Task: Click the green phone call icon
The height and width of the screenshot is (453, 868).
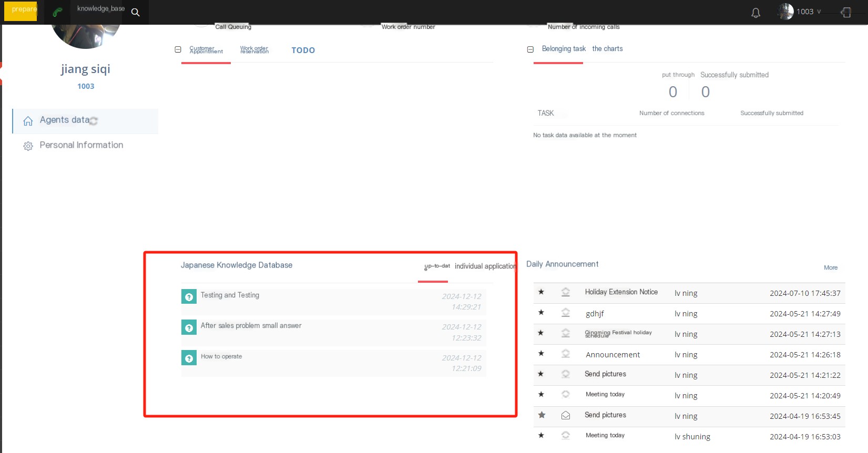Action: click(x=57, y=12)
